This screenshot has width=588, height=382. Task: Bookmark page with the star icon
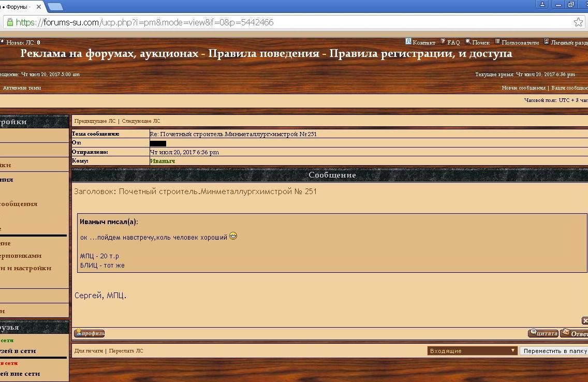(x=578, y=22)
